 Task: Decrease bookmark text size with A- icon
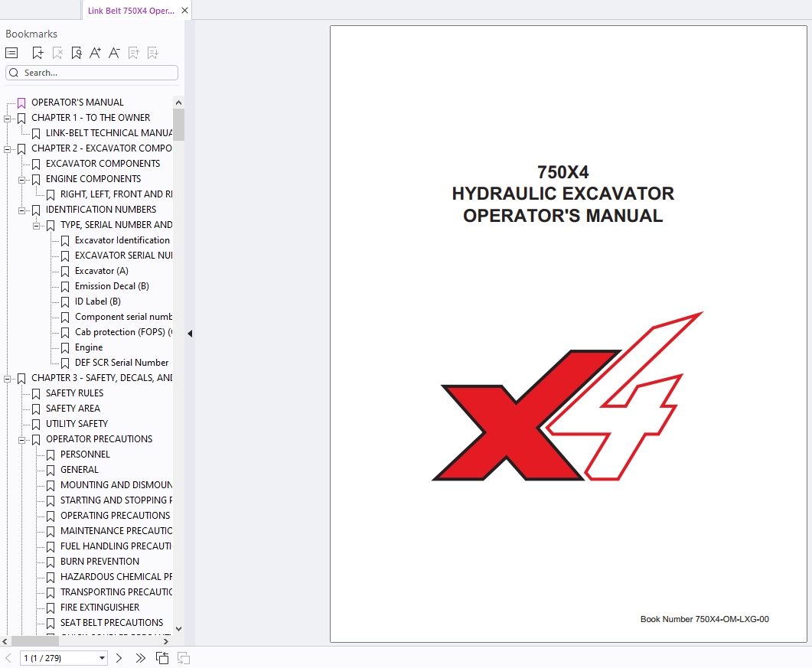click(114, 53)
